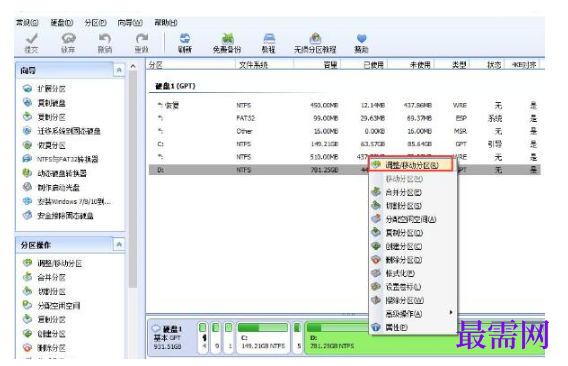Screen dimensions: 568x366
Task: Choose 擦除分区(W) in the context menu
Action: point(413,300)
